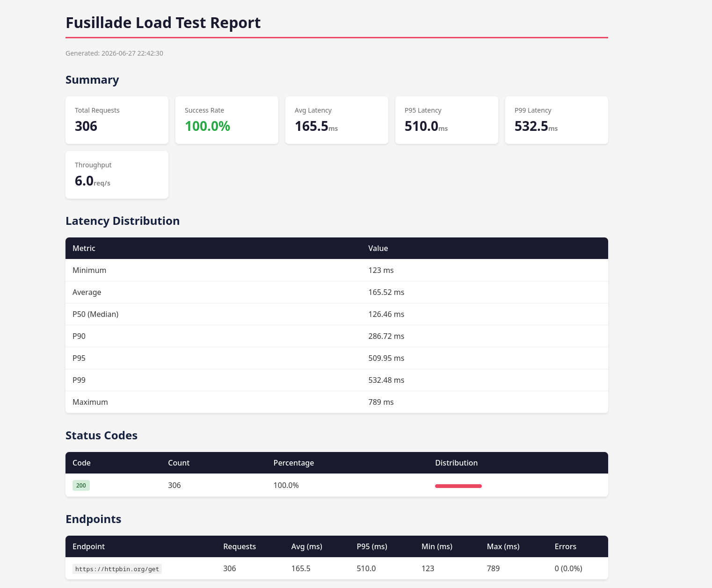712x588 pixels.
Task: Select the 123 ms minimum value
Action: click(x=381, y=270)
